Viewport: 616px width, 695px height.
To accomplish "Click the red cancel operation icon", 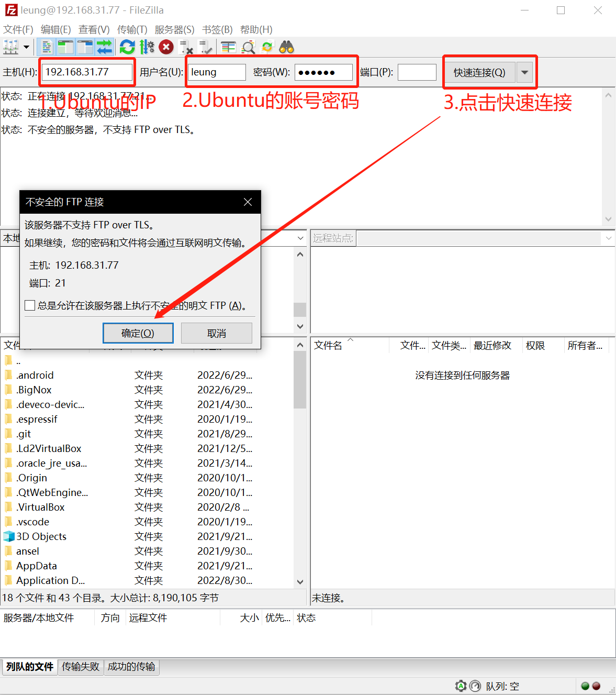I will [166, 47].
